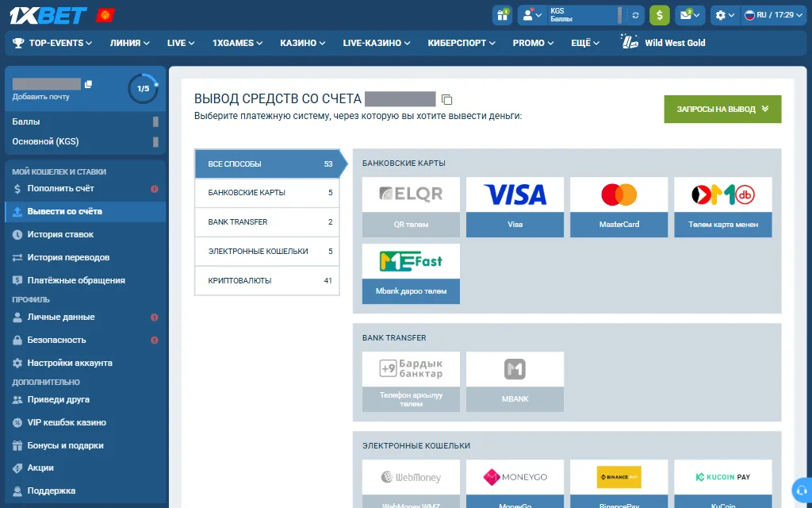Open Бонусы и подарки in sidebar
The width and height of the screenshot is (812, 508).
pyautogui.click(x=86, y=445)
